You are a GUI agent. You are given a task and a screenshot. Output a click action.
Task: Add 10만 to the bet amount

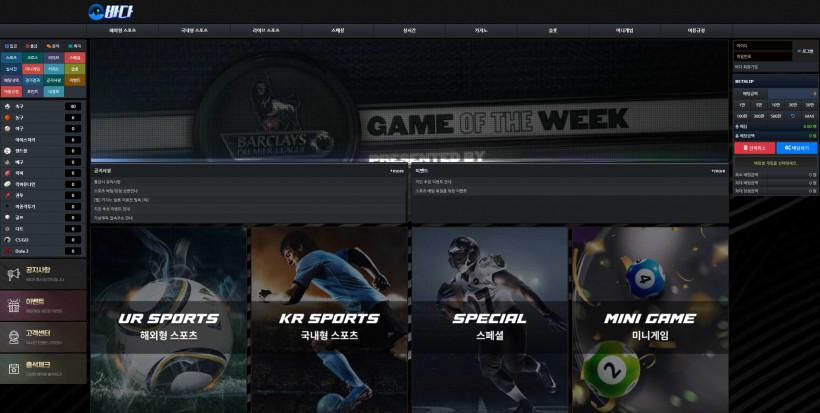[776, 105]
